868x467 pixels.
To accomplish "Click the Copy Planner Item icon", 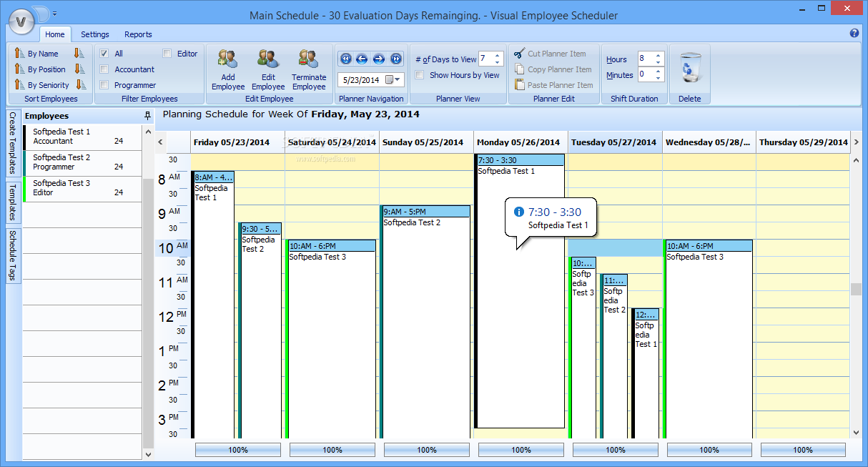I will pos(520,69).
